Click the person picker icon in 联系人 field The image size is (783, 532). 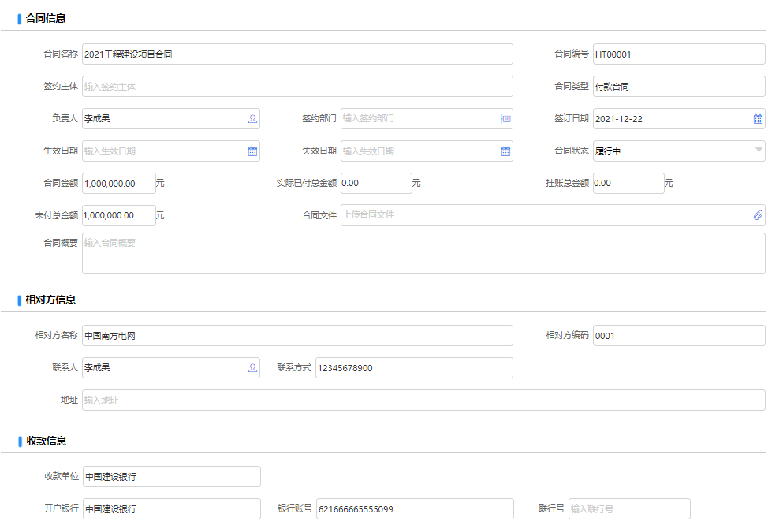(x=252, y=368)
